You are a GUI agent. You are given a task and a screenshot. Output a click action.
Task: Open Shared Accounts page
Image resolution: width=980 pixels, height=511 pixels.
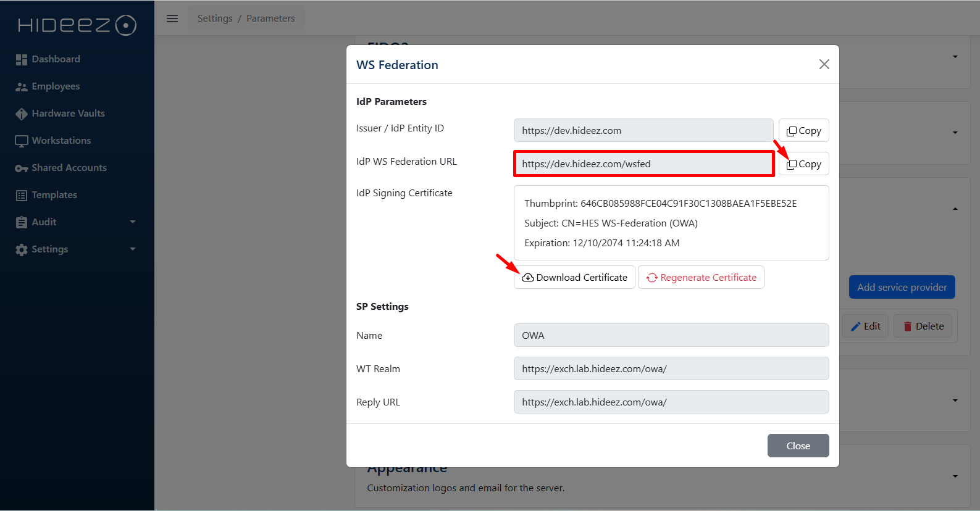coord(69,168)
